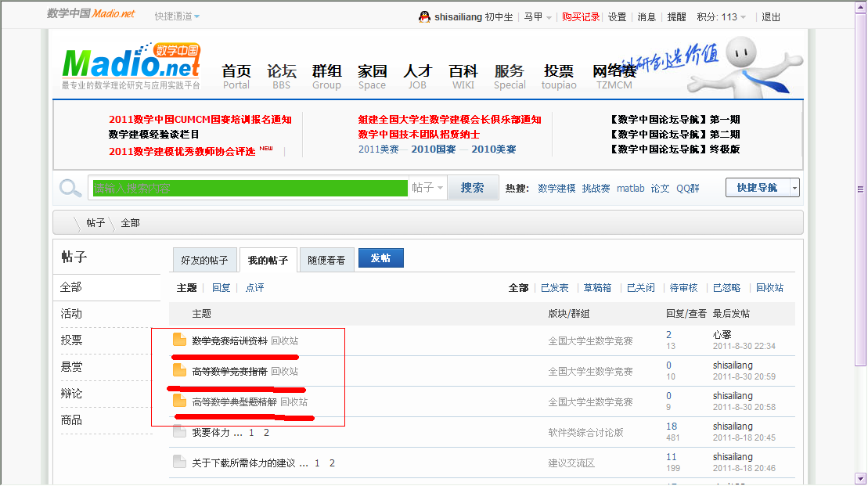Open the 快捷通道 dropdown
Viewport: 868px width, 486px height.
coord(177,16)
